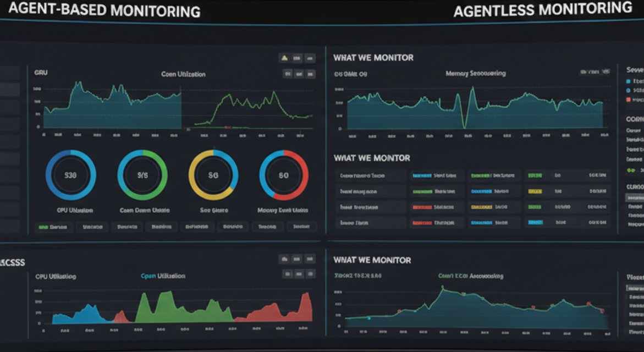Image resolution: width=644 pixels, height=352 pixels.
Task: Click the red status badge in third table row
Action: (x=422, y=208)
